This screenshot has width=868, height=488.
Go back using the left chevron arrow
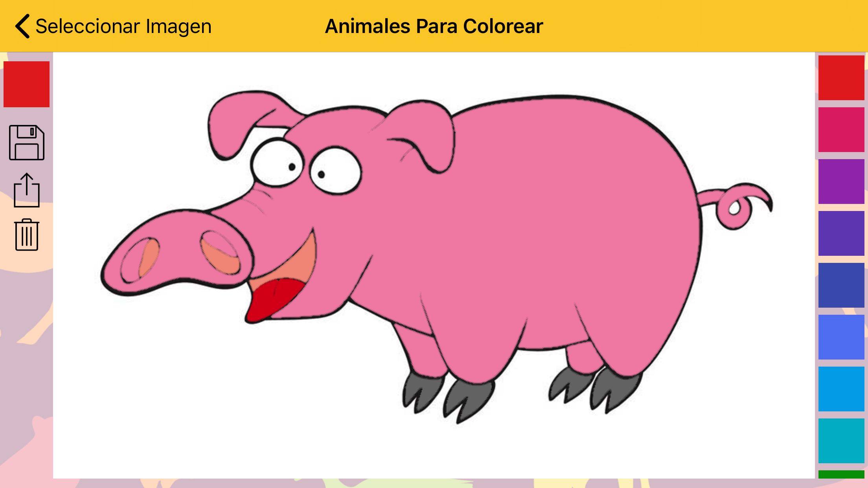point(22,26)
